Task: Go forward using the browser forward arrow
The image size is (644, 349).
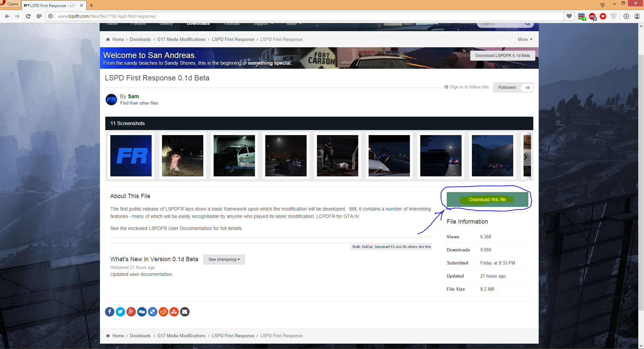Action: [x=17, y=16]
